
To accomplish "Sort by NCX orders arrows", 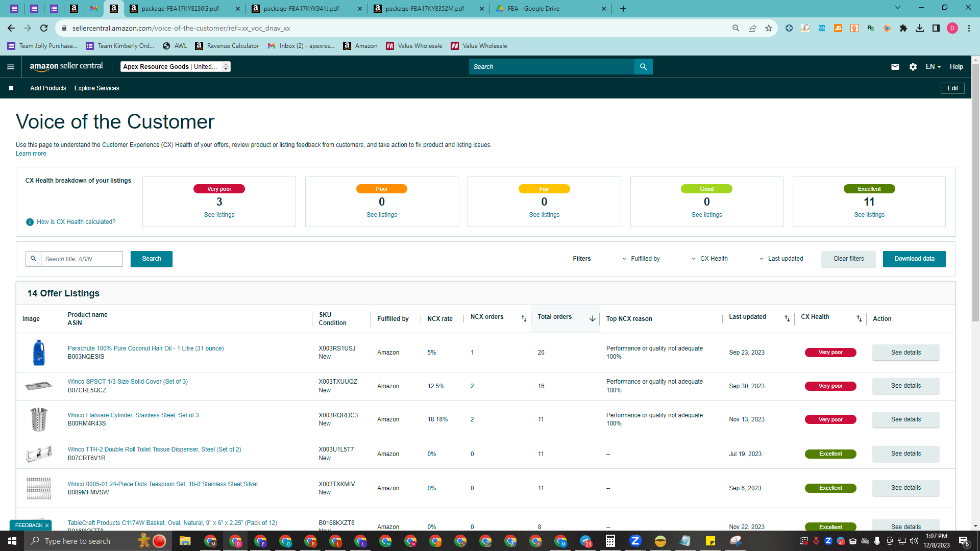I will coord(524,318).
